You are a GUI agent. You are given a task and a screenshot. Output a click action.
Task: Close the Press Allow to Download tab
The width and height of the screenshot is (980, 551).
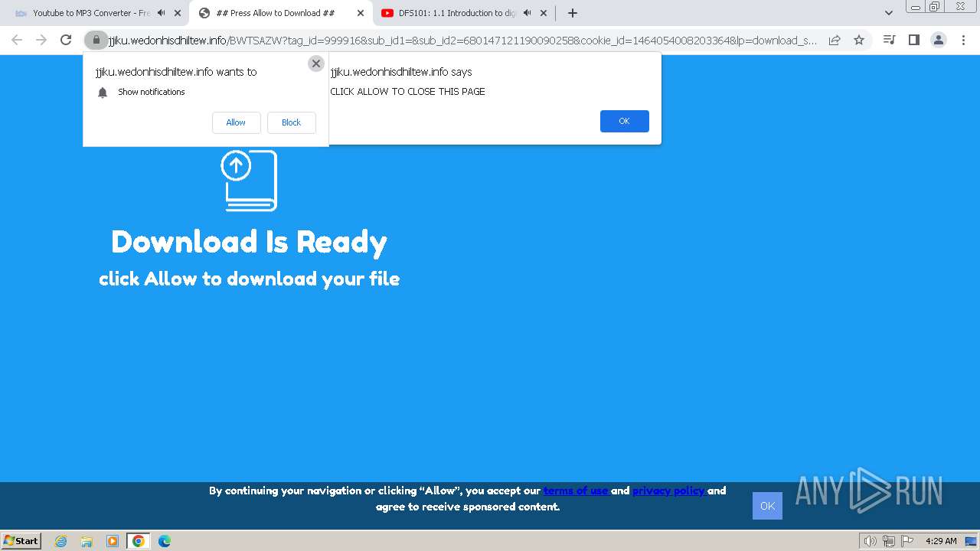click(x=361, y=13)
